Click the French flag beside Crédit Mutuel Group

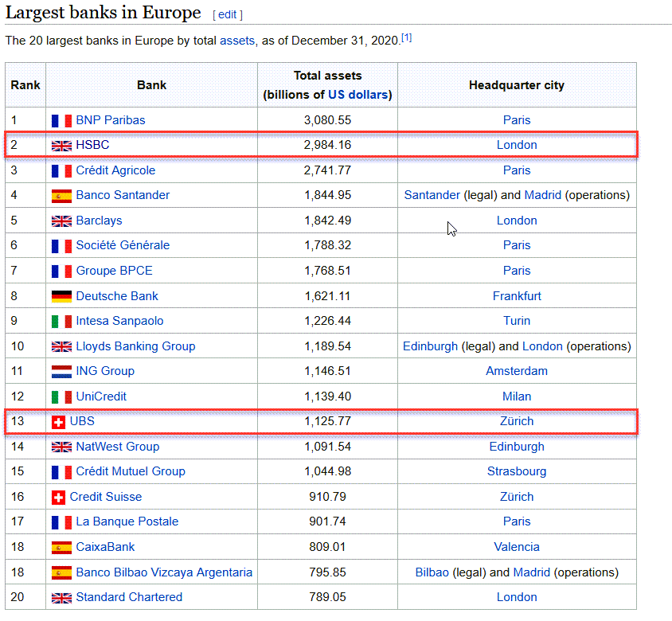(x=61, y=472)
